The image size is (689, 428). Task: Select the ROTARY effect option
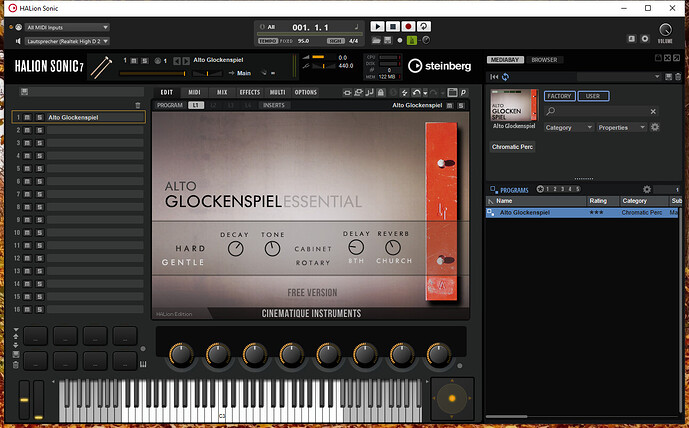point(313,262)
